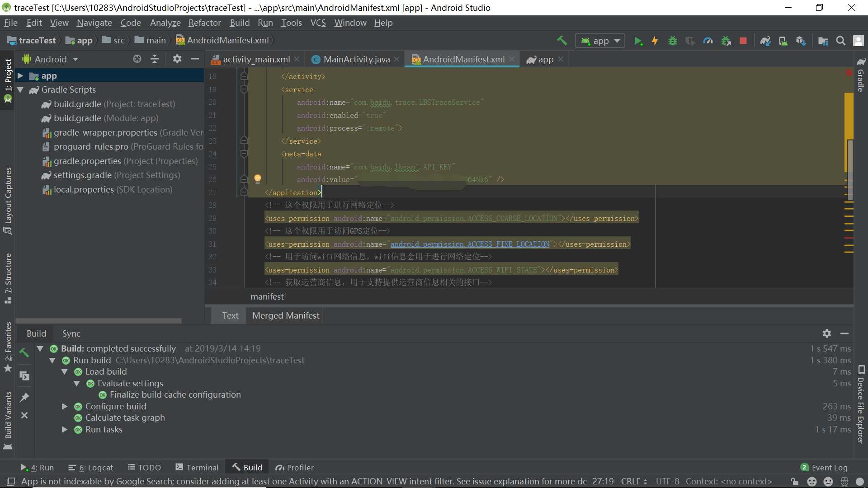Image resolution: width=868 pixels, height=488 pixels.
Task: Open the AVD Manager icon
Action: click(x=783, y=41)
